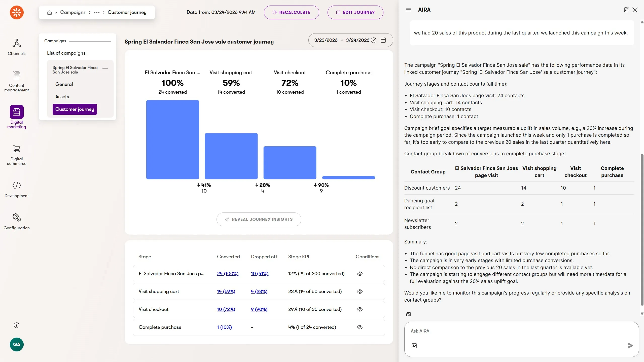
Task: View conditions for Complete purchase stage
Action: coord(360,327)
